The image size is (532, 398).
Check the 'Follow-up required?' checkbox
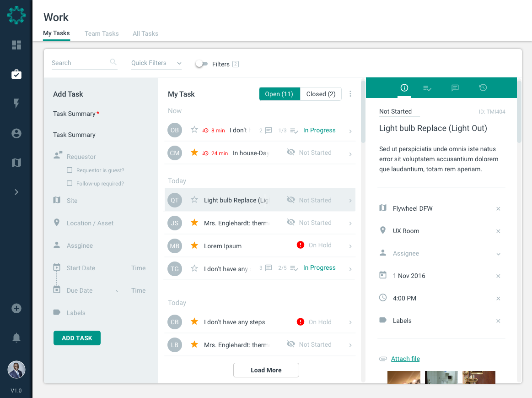pyautogui.click(x=70, y=183)
